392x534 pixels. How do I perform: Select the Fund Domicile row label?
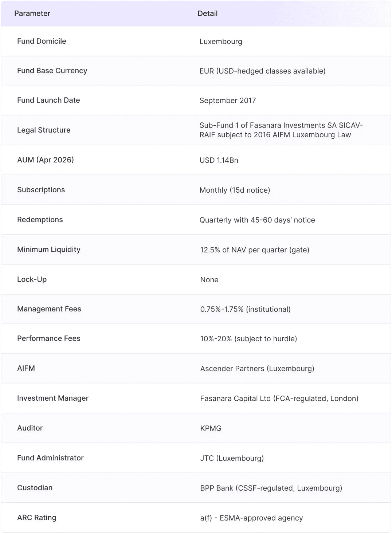pos(42,41)
